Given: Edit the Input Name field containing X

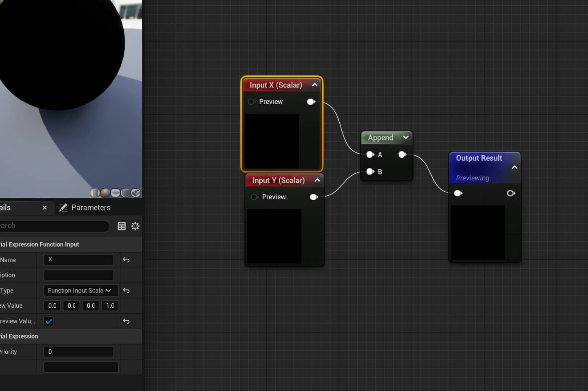Looking at the screenshot, I should [79, 259].
